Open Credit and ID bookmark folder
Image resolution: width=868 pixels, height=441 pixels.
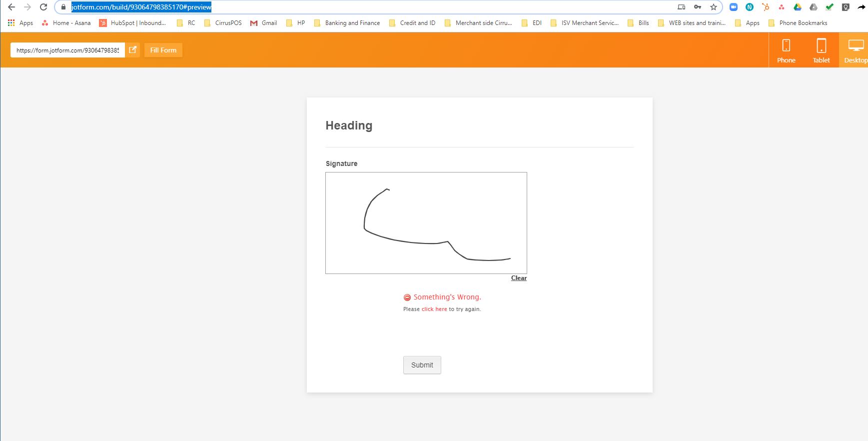(x=412, y=23)
